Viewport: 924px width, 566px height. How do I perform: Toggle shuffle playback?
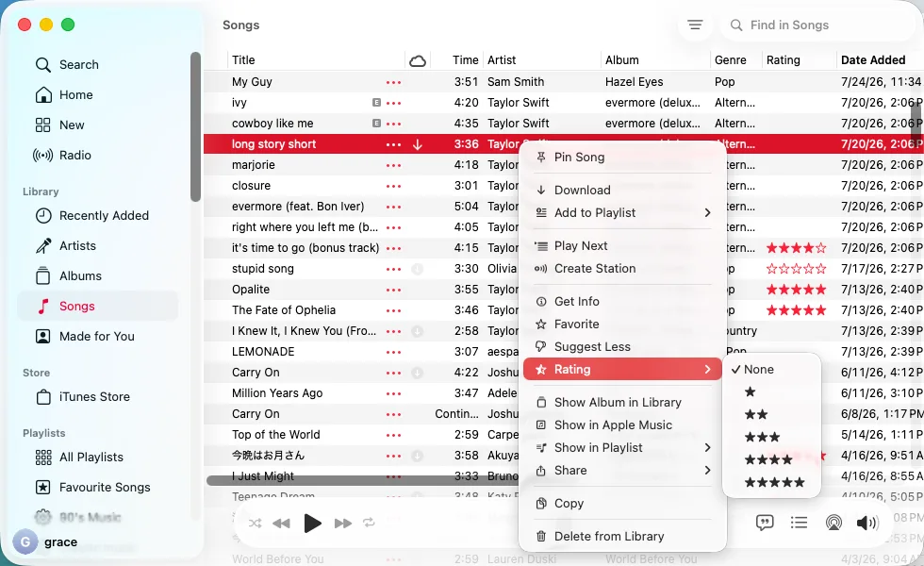click(255, 523)
